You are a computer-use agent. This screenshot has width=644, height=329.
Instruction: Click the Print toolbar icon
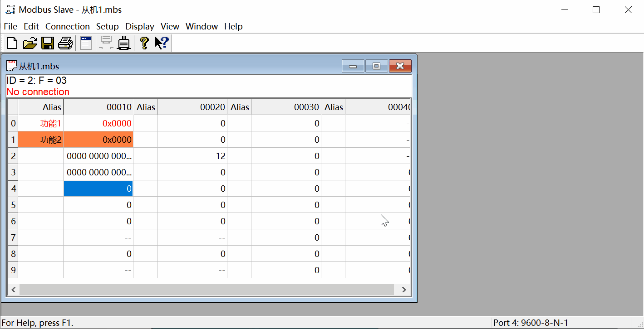(x=65, y=43)
